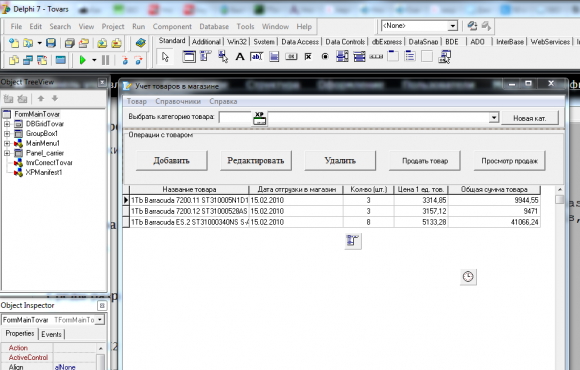Screen dimensions: 580x370
Task: Click the green Run arrow icon
Action: [x=83, y=60]
